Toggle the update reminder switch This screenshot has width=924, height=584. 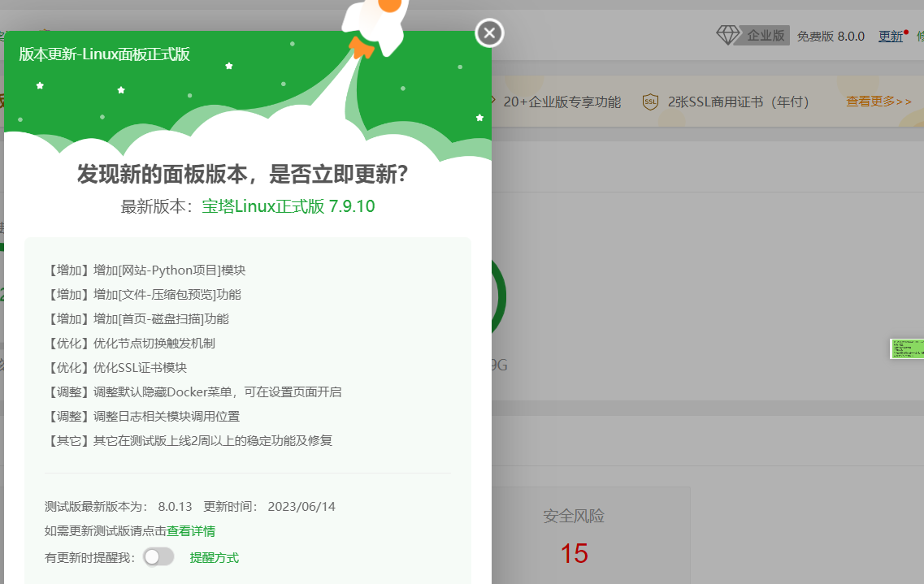point(158,557)
